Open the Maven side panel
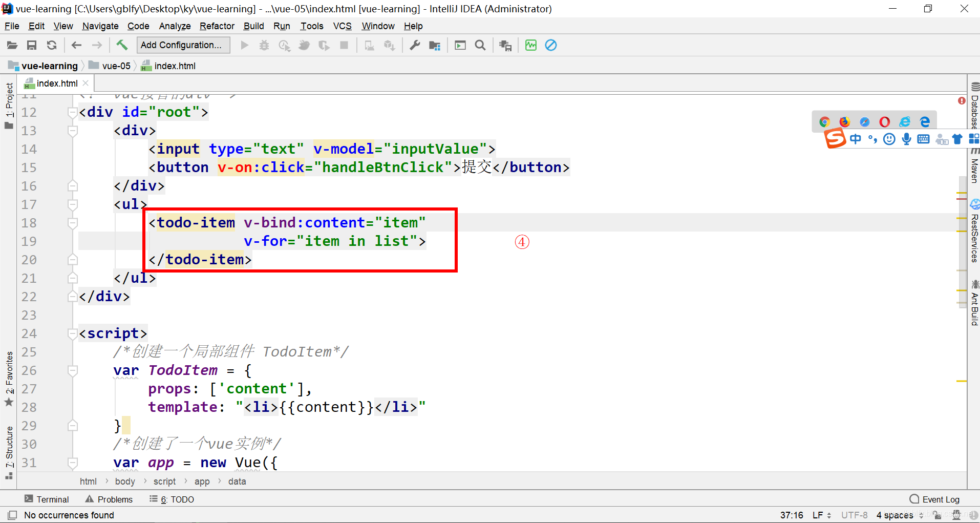 (x=974, y=166)
